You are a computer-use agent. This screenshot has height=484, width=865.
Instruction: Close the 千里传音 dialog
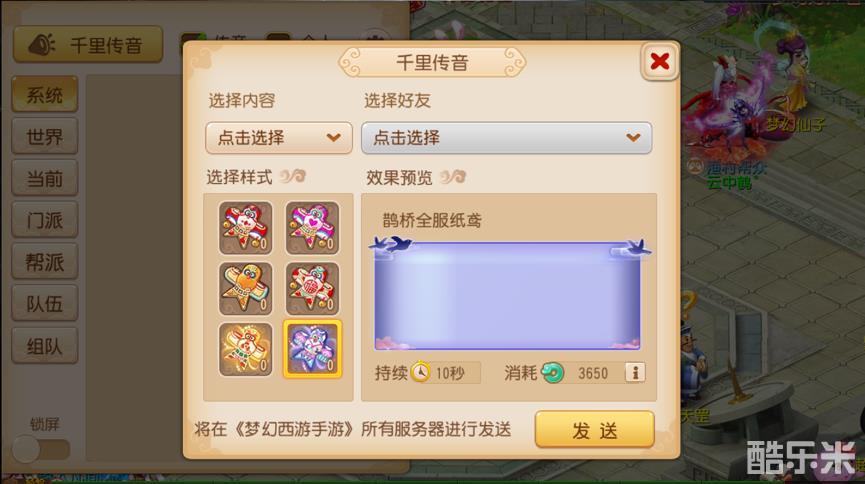(x=659, y=61)
